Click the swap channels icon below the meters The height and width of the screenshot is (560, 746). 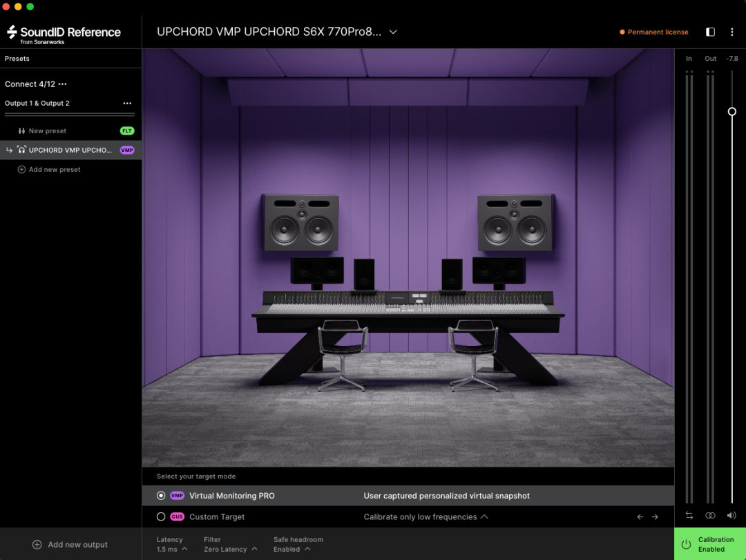click(689, 515)
